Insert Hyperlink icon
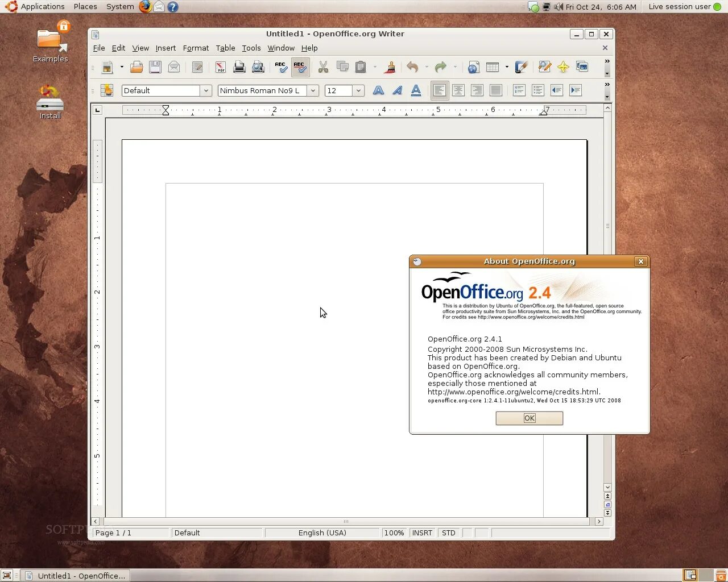728x582 pixels. click(473, 67)
